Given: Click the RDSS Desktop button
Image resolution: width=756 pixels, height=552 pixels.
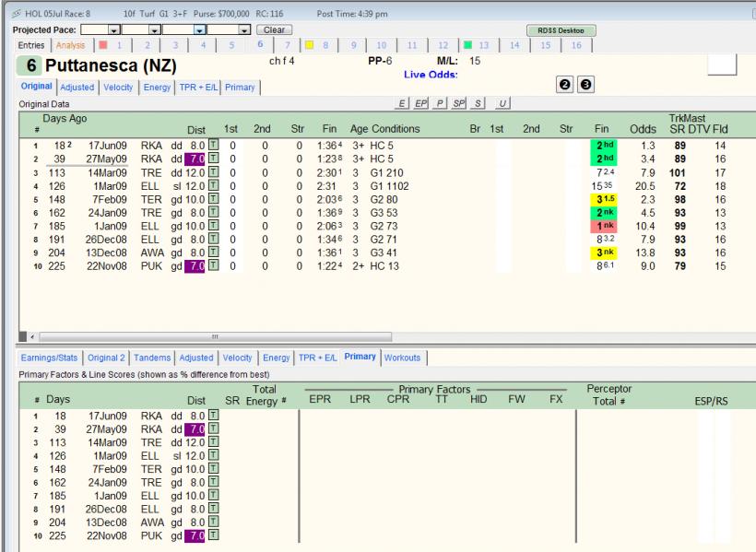Looking at the screenshot, I should pos(561,30).
